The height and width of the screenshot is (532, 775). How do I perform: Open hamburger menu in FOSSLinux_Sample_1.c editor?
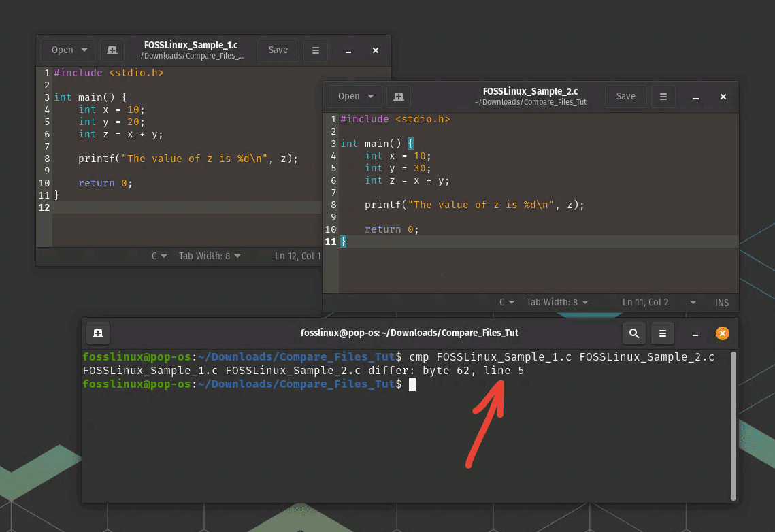[315, 50]
